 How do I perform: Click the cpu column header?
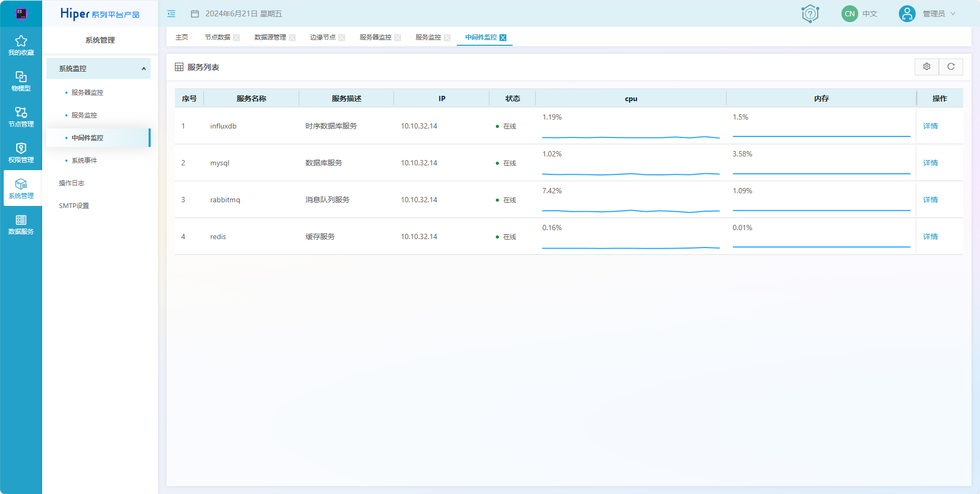pos(631,99)
